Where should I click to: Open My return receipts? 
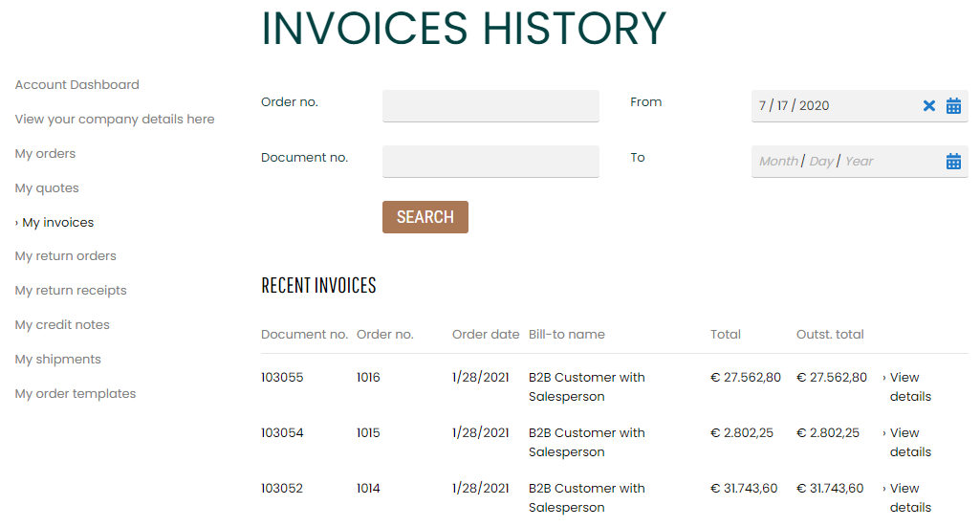pyautogui.click(x=71, y=290)
